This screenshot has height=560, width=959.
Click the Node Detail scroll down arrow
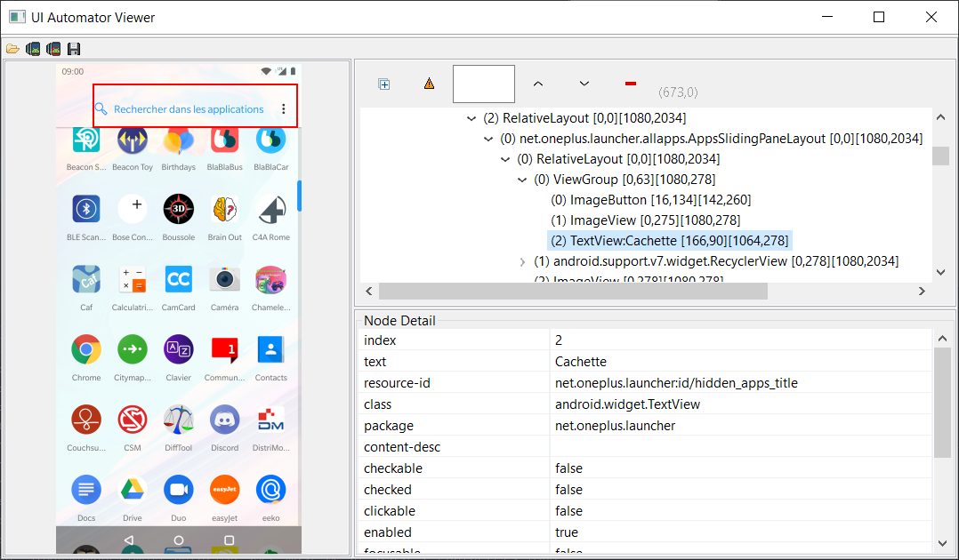pyautogui.click(x=942, y=542)
